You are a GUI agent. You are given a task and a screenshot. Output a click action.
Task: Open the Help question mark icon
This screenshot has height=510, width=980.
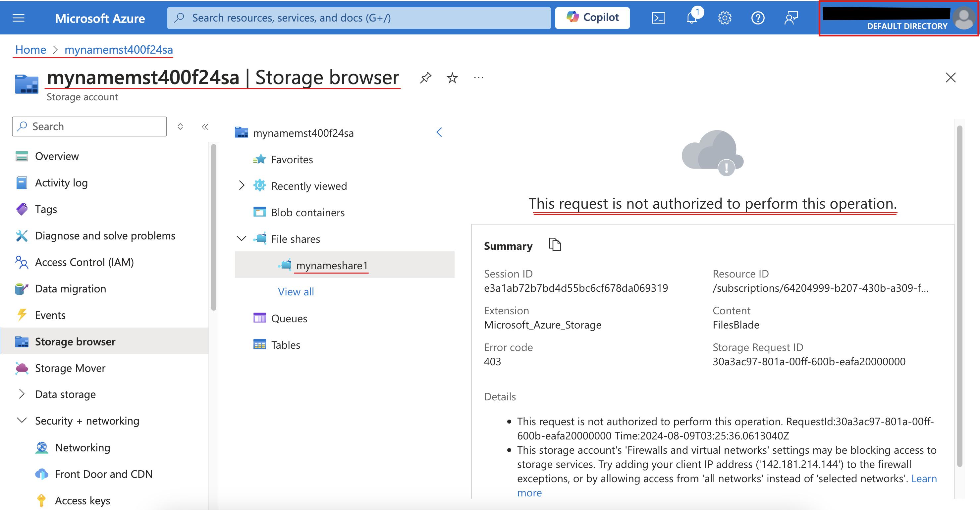pos(758,18)
